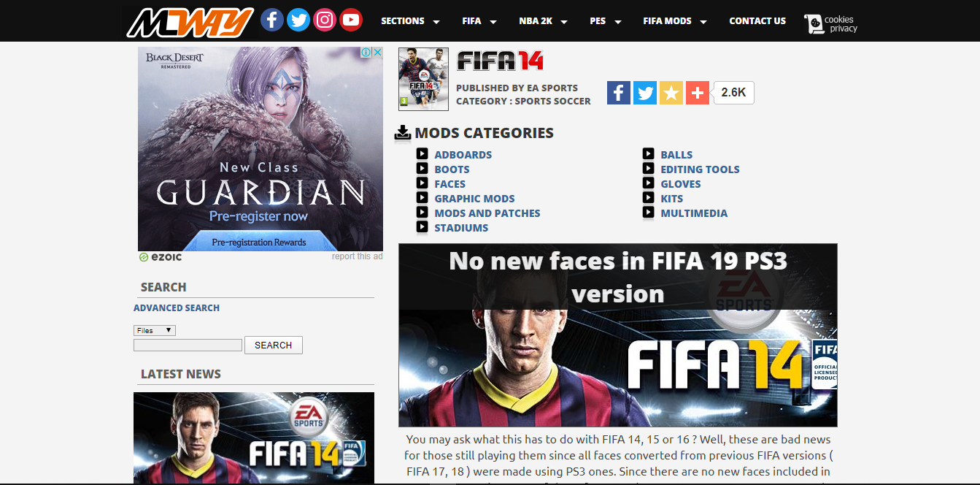Open the ADBOARDS mods category

pyautogui.click(x=463, y=155)
